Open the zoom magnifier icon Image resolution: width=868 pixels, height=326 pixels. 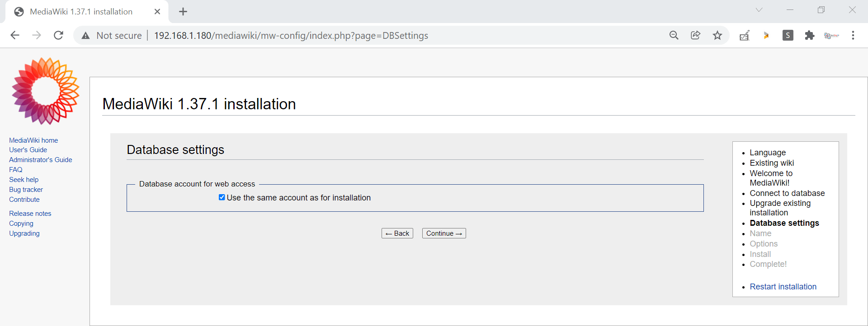(x=674, y=35)
